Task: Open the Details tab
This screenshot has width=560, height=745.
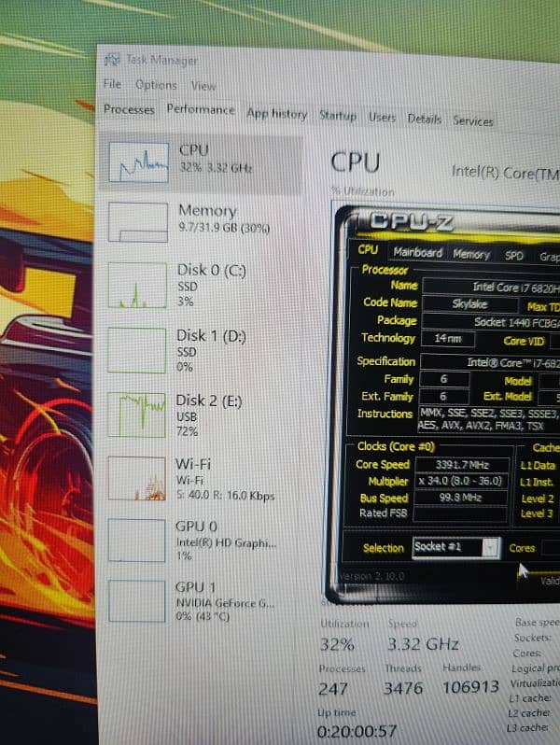Action: (424, 119)
